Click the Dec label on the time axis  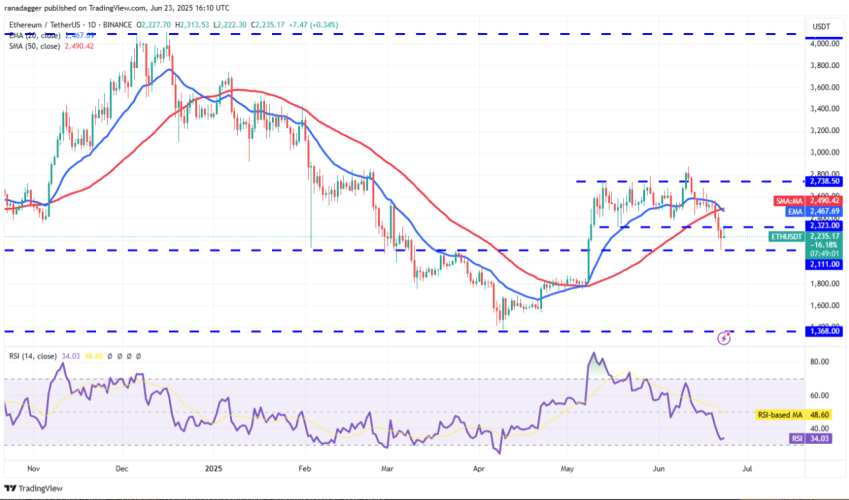pyautogui.click(x=123, y=467)
